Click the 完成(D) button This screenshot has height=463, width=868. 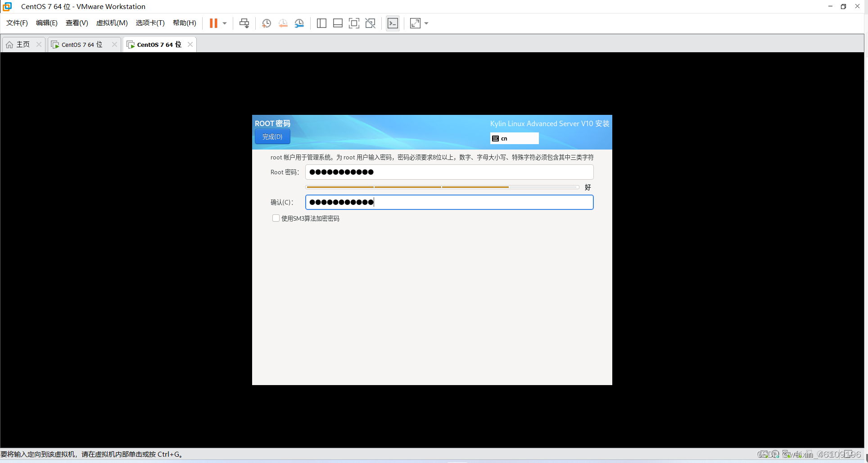pos(272,136)
